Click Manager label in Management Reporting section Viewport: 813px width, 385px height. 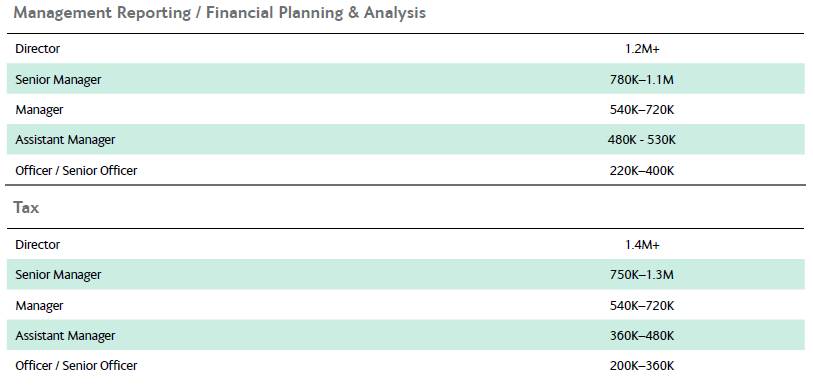point(39,109)
